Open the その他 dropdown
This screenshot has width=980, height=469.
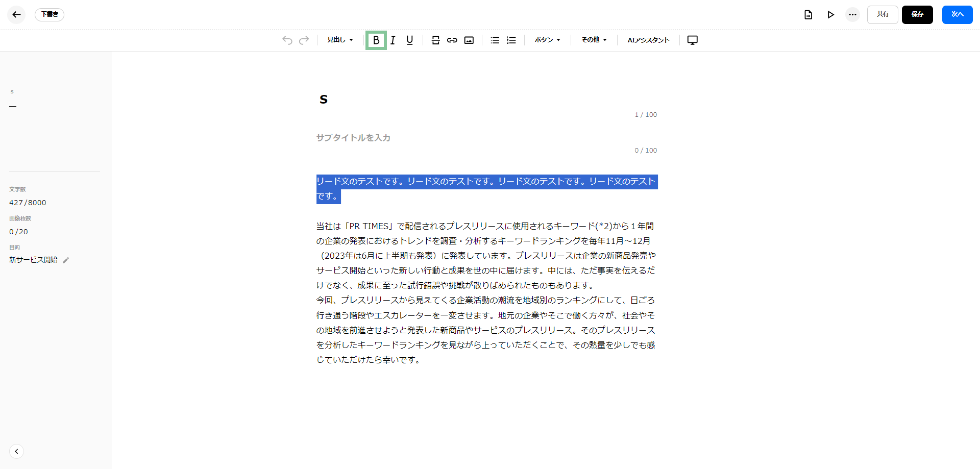tap(594, 40)
